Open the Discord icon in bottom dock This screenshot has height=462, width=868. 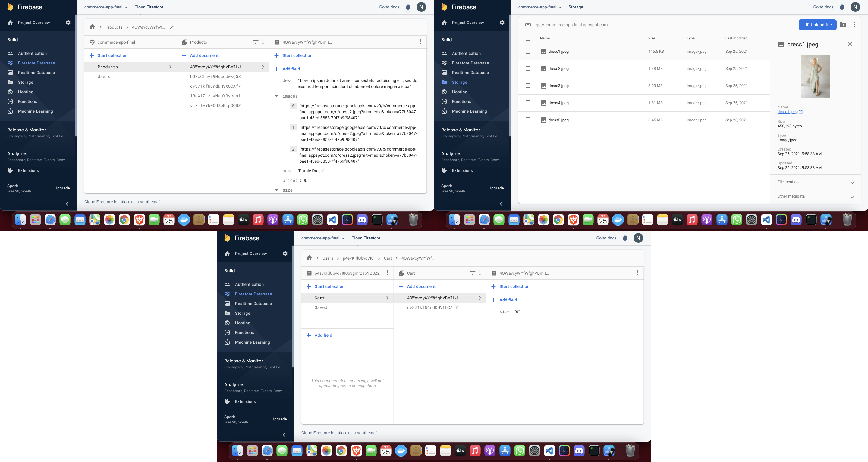(x=579, y=451)
